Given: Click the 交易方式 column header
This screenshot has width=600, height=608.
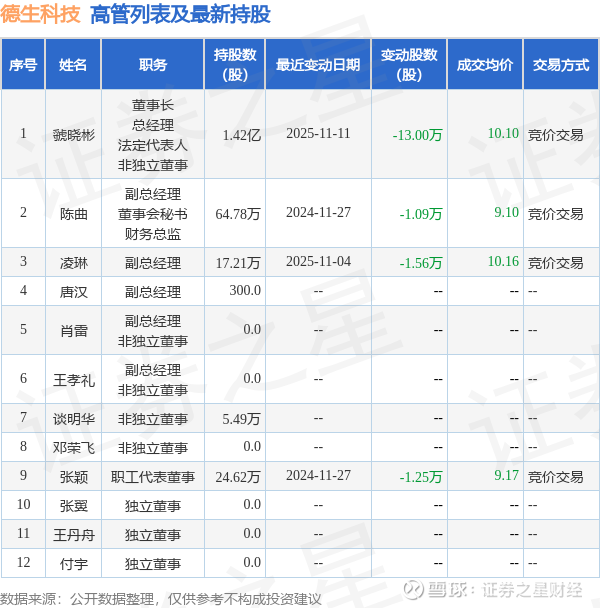Looking at the screenshot, I should click(561, 64).
